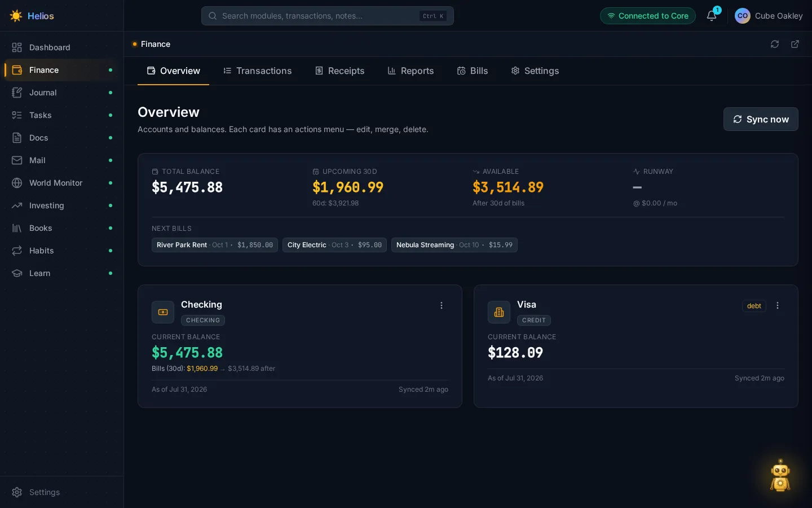812x508 pixels.
Task: Open Visa card actions menu
Action: (x=778, y=305)
